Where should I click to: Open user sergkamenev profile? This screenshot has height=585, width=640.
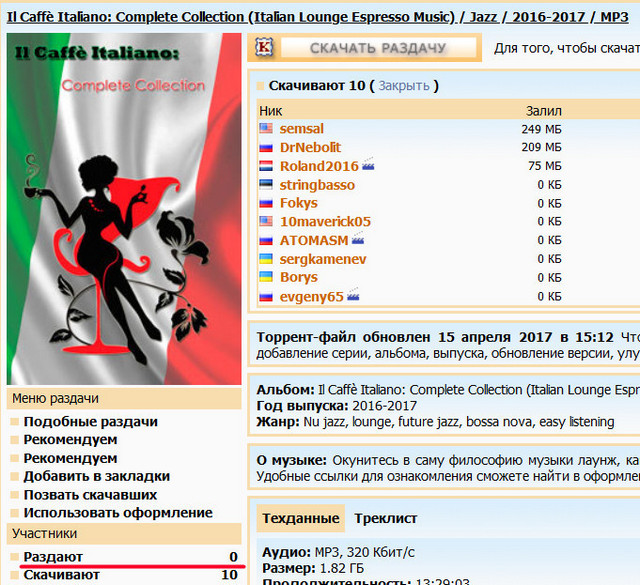[323, 259]
